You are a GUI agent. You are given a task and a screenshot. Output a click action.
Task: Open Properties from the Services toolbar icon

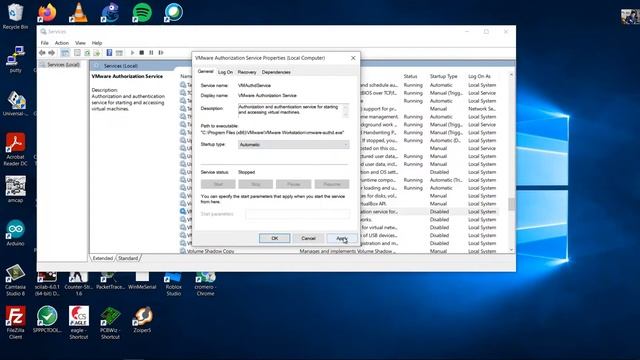point(77,53)
